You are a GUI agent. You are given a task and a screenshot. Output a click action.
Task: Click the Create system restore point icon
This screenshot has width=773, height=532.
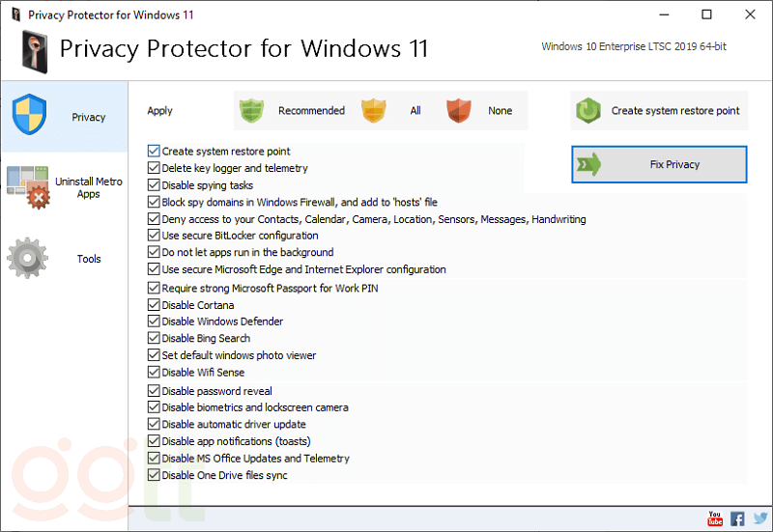(587, 111)
